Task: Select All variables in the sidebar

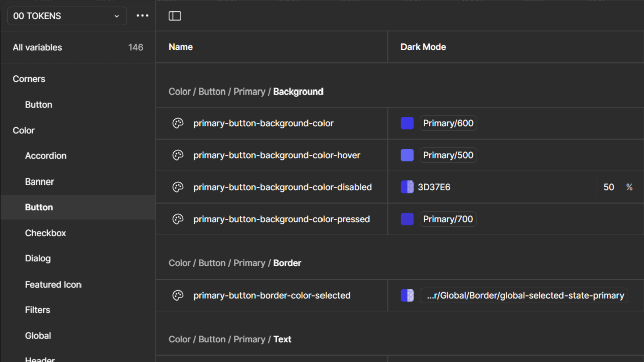Action: [x=37, y=47]
